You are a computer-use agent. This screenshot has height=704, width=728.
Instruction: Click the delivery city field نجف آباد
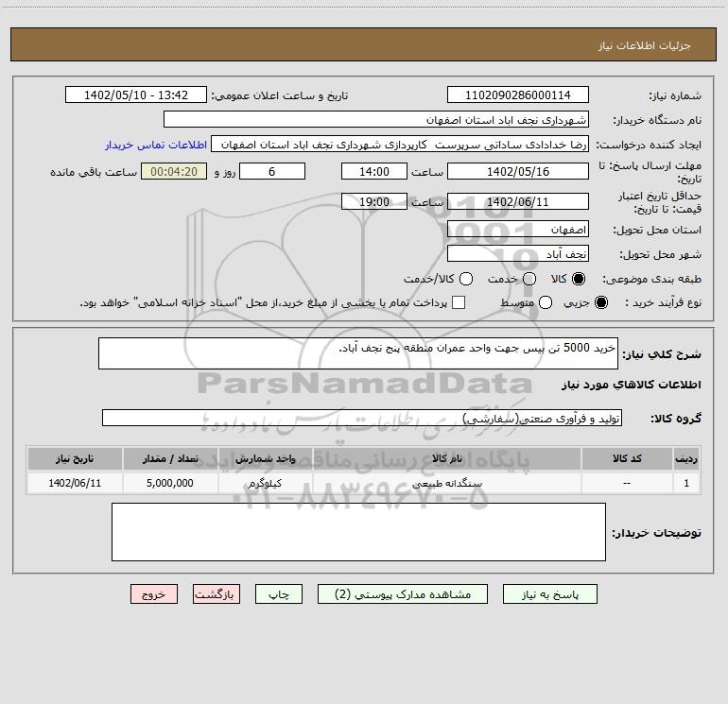518,253
